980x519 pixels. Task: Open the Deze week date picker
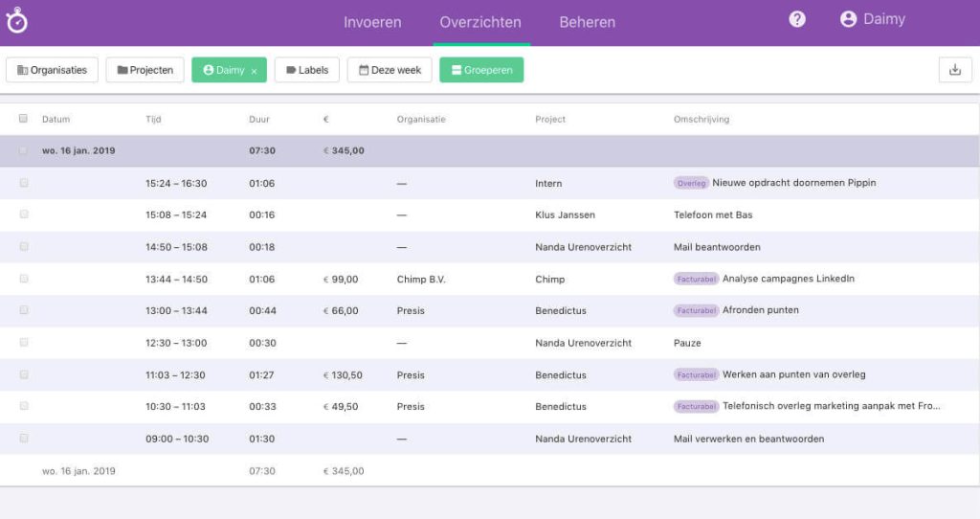(x=389, y=70)
